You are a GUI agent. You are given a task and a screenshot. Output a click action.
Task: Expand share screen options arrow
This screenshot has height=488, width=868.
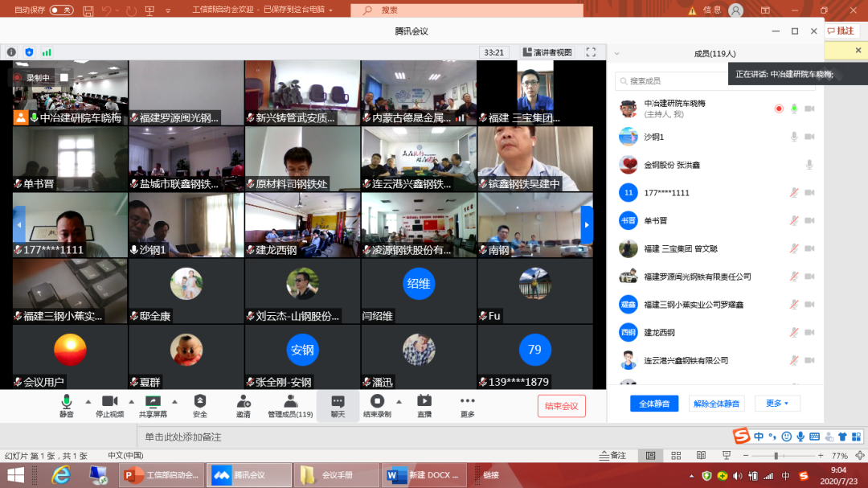(x=174, y=402)
